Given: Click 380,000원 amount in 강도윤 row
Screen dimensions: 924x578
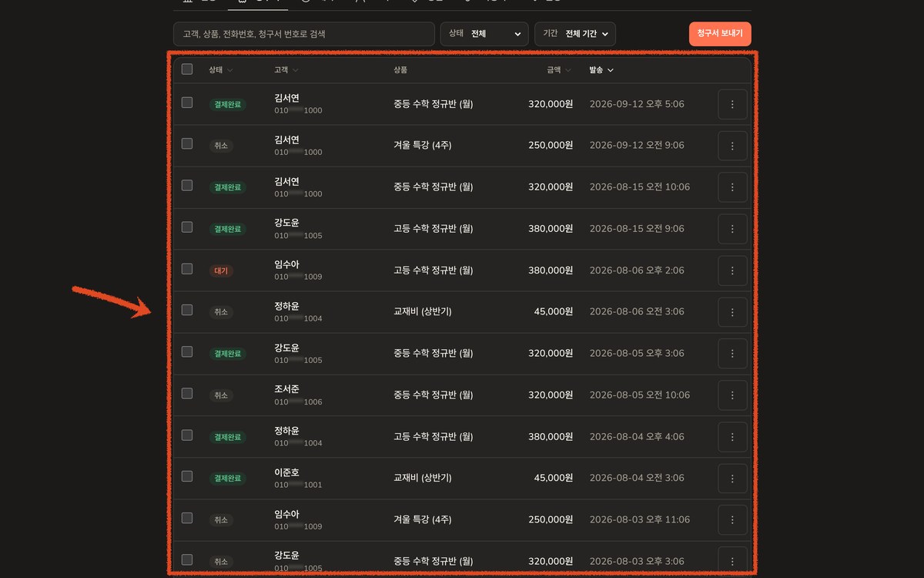Looking at the screenshot, I should point(551,229).
